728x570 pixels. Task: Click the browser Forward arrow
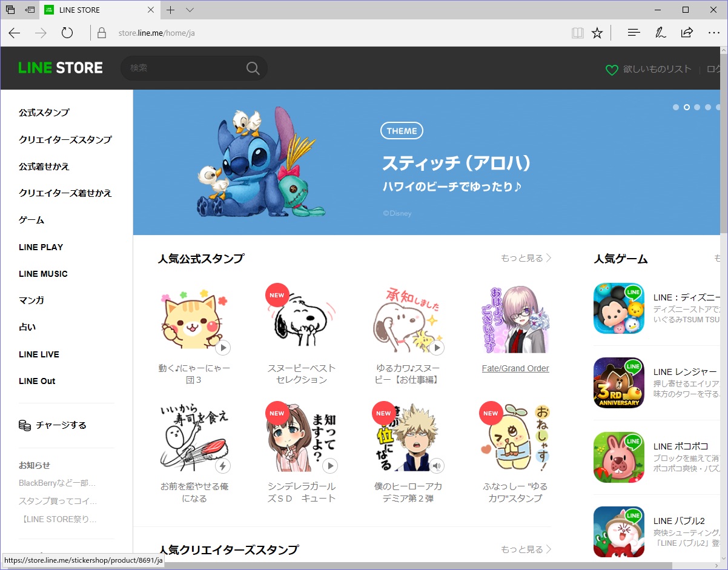pyautogui.click(x=41, y=33)
